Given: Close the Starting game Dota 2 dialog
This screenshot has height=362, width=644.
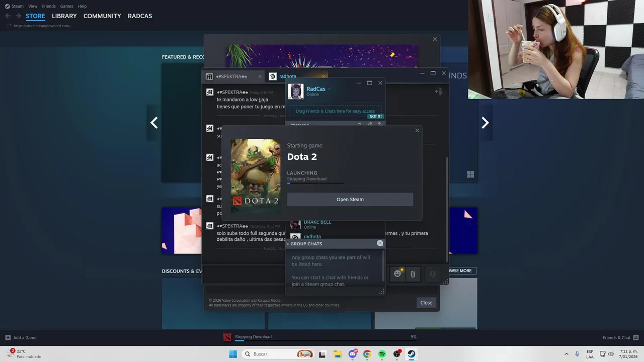Looking at the screenshot, I should click(x=417, y=131).
